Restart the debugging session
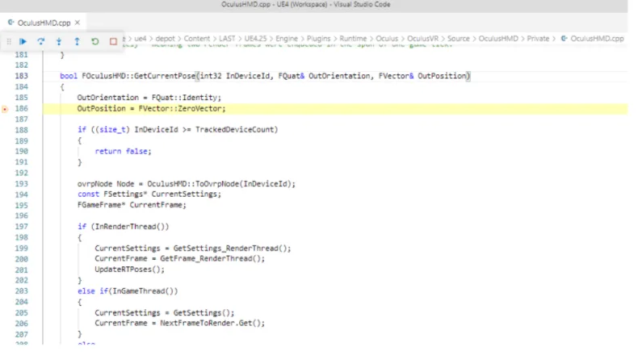This screenshot has height=364, width=638. [x=94, y=41]
